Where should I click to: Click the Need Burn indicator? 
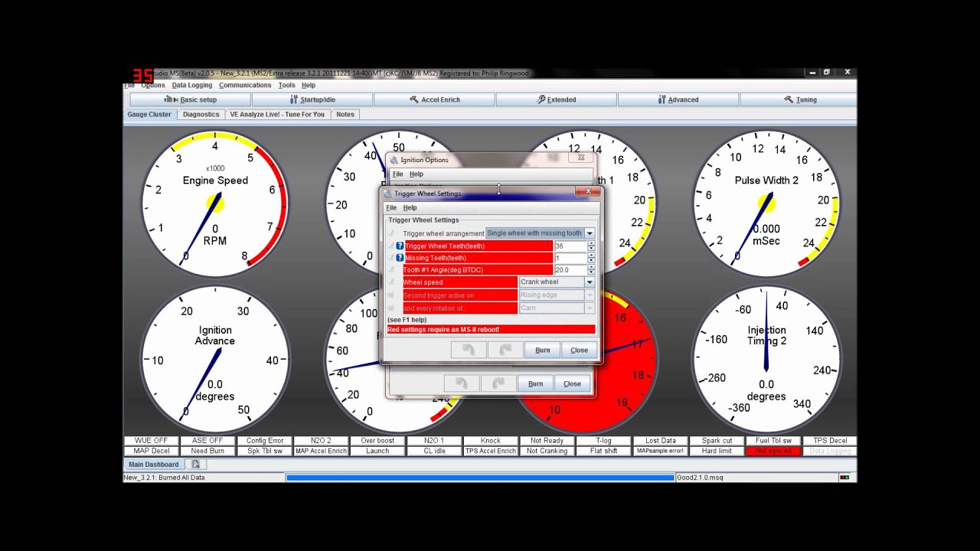[x=207, y=451]
